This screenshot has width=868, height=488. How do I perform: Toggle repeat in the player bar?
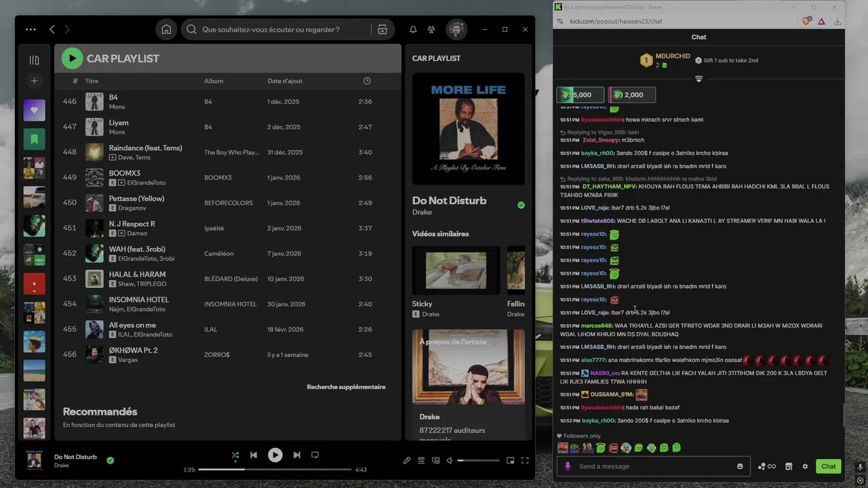point(315,455)
